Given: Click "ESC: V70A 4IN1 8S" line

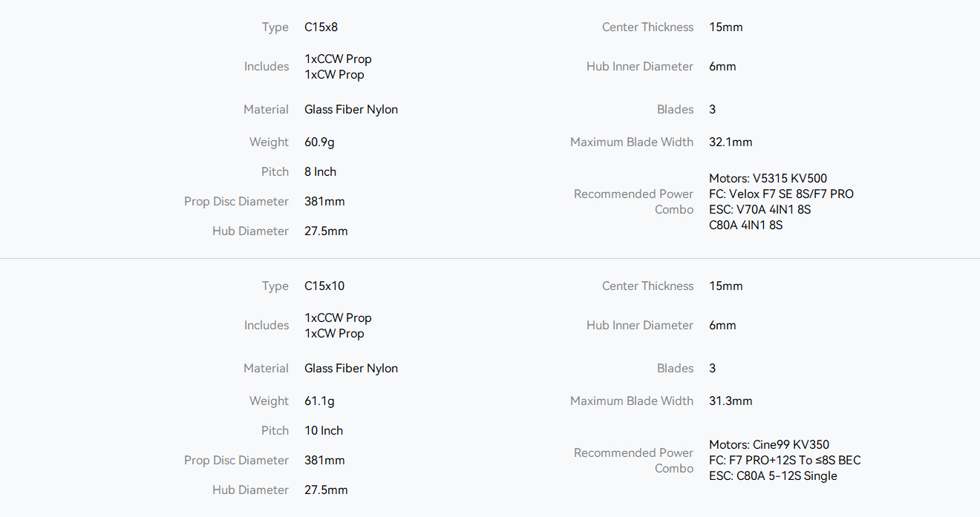Looking at the screenshot, I should pos(759,210).
